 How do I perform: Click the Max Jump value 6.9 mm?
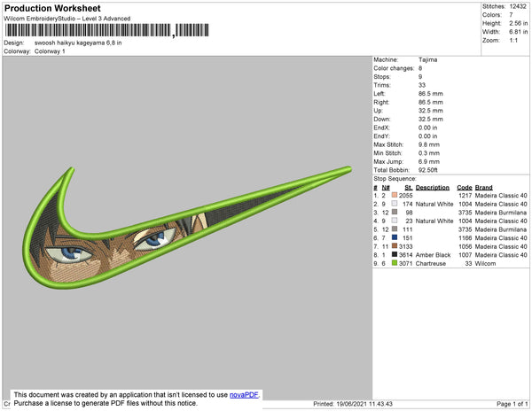429,161
